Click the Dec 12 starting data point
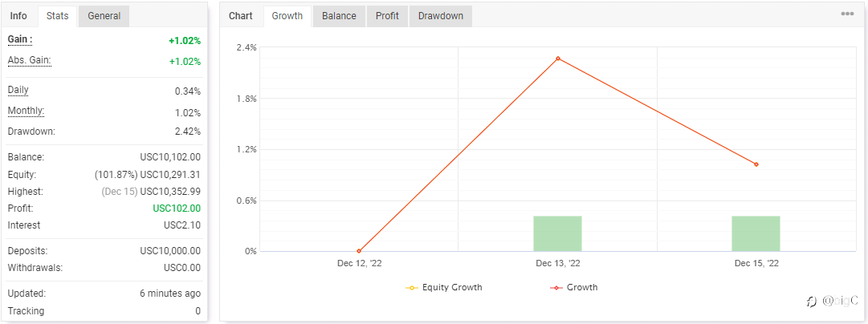 (x=359, y=251)
